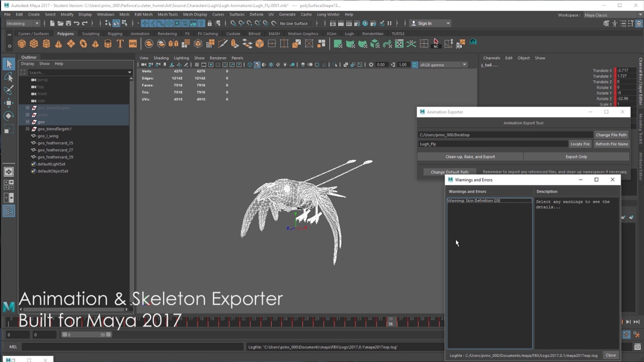644x362 pixels.
Task: Open the Mesh Tools menu
Action: click(168, 14)
